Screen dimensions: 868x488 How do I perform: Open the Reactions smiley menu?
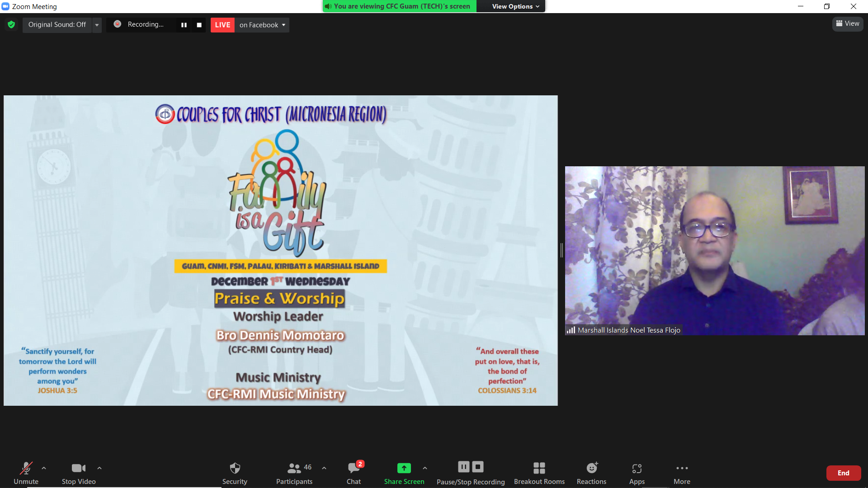[591, 473]
